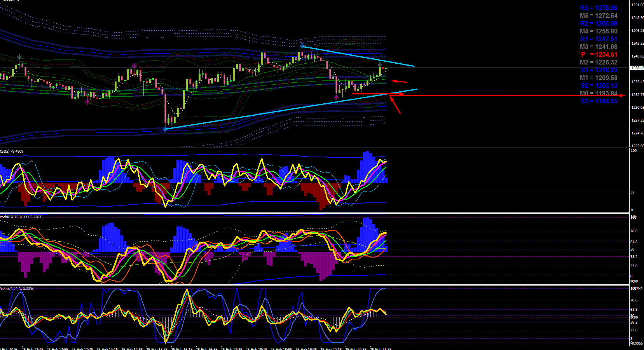This screenshot has height=350, width=644.
Task: Click the 25 Feb 15:35 time axis label
Action: tap(157, 348)
